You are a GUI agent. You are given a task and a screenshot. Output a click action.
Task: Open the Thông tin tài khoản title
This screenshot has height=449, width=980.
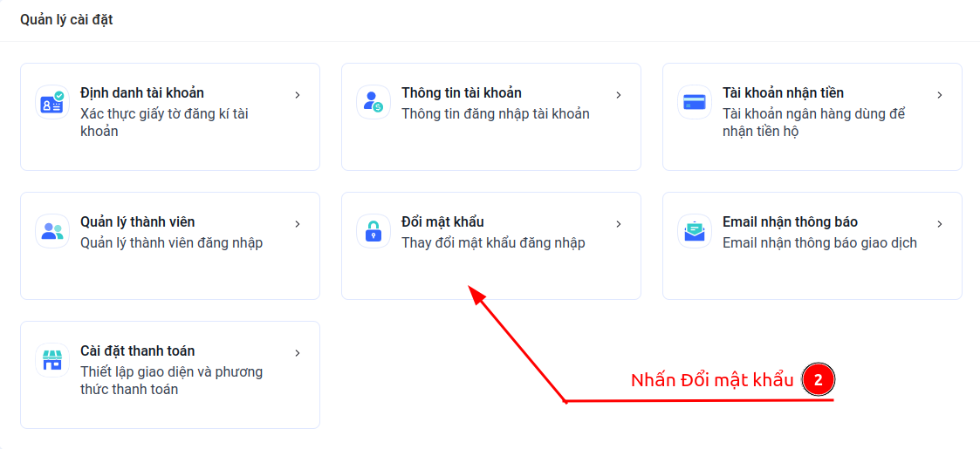[x=462, y=93]
